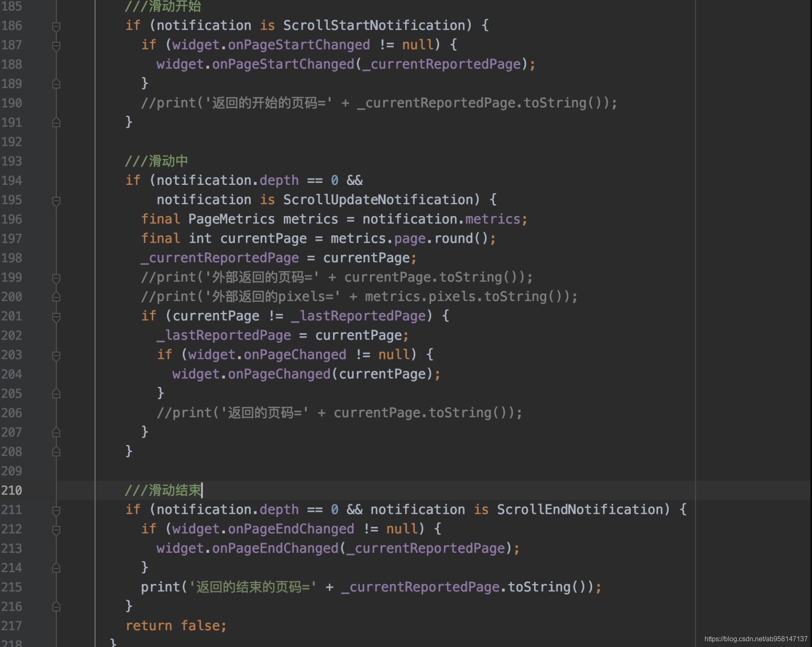812x647 pixels.
Task: Collapse the code block at line 186
Action: (56, 27)
